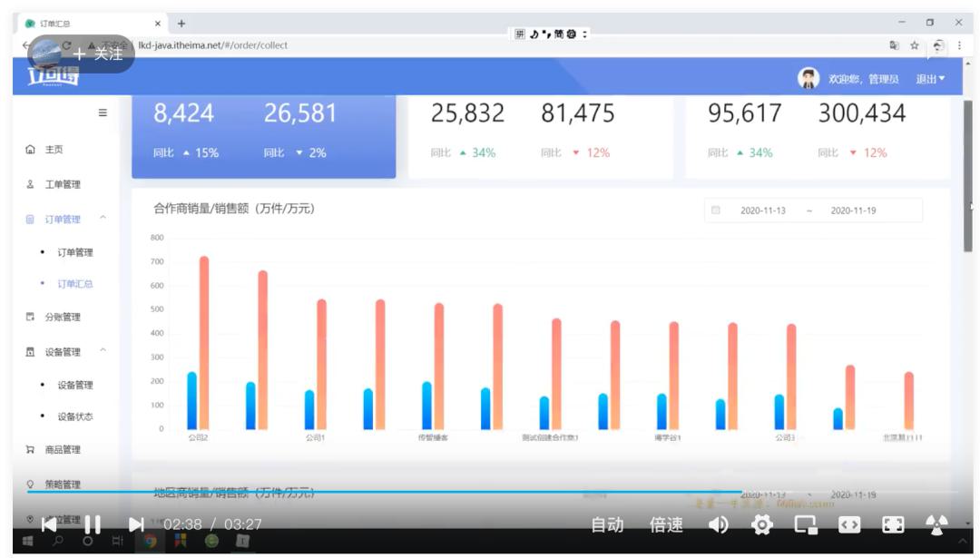Toggle web page wide-screen mode
Screen dimensions: 980x558
tap(849, 524)
